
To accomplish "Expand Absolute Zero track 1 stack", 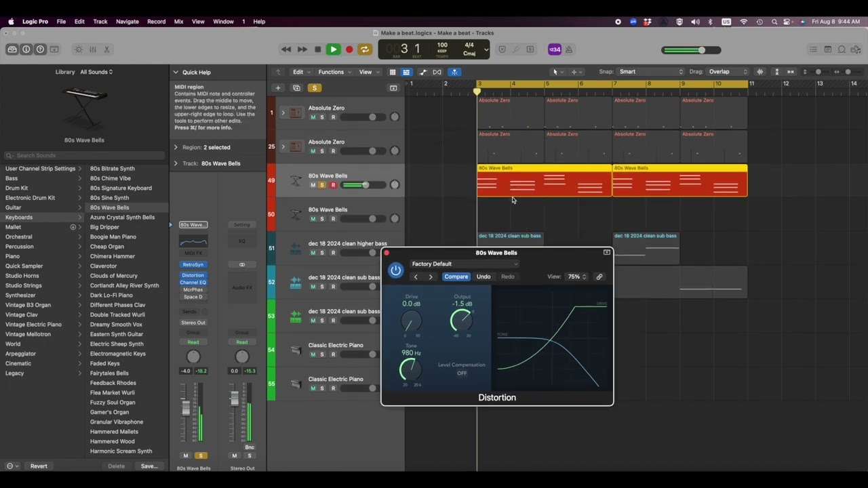I will (x=283, y=113).
